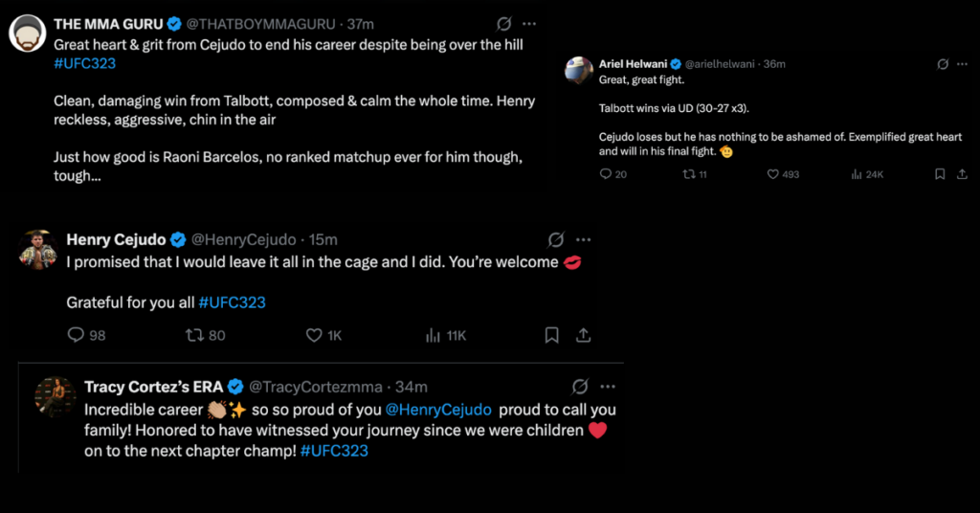This screenshot has height=513, width=980.
Task: Like Ariel Helwani's tweet
Action: (772, 174)
